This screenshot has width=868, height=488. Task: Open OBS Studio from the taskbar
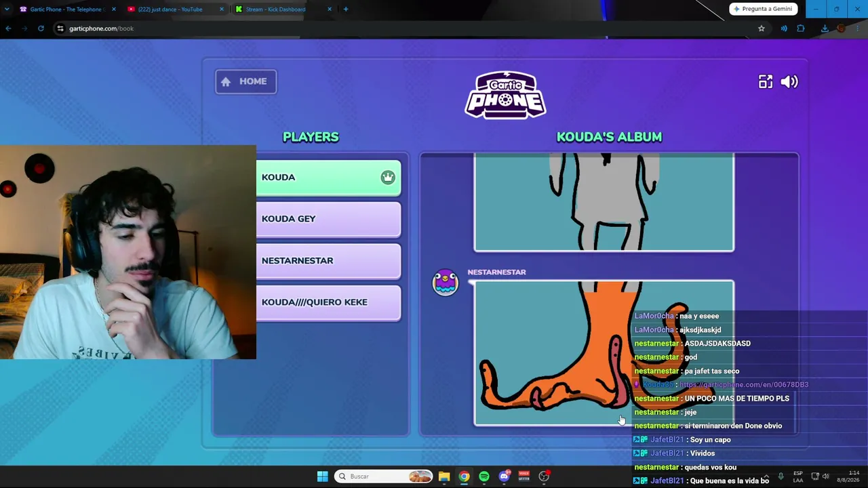coord(544,476)
